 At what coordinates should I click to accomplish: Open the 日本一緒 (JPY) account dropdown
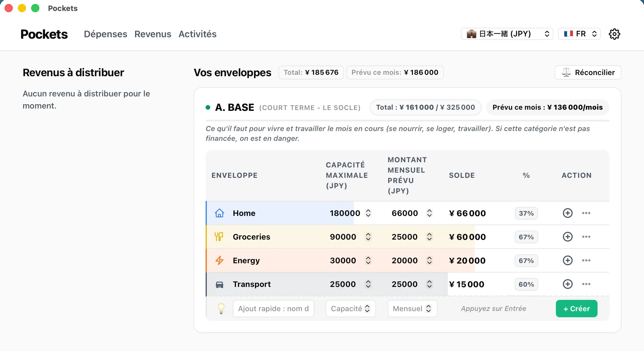pos(507,34)
